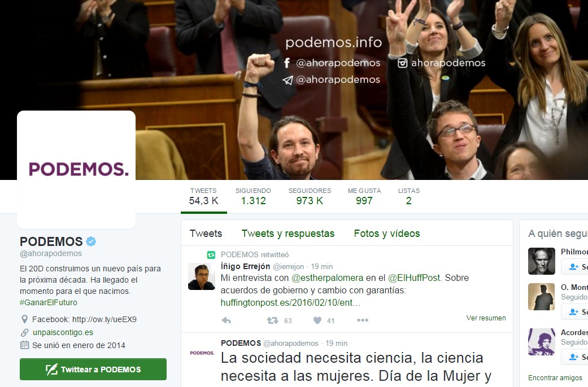Switch to Tweets y respuestas tab
Viewport: 588px width, 387px height.
[x=288, y=234]
